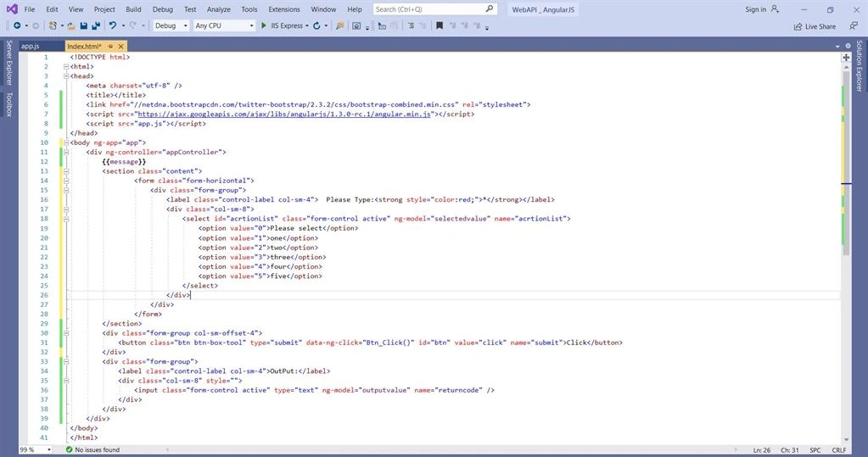Click the Open File folder icon
The image size is (868, 457).
point(71,26)
